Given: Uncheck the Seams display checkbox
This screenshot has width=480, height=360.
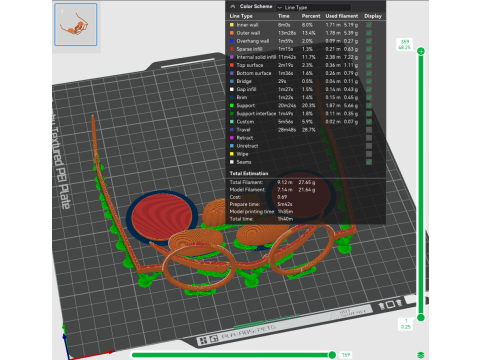Looking at the screenshot, I should click(x=369, y=162).
